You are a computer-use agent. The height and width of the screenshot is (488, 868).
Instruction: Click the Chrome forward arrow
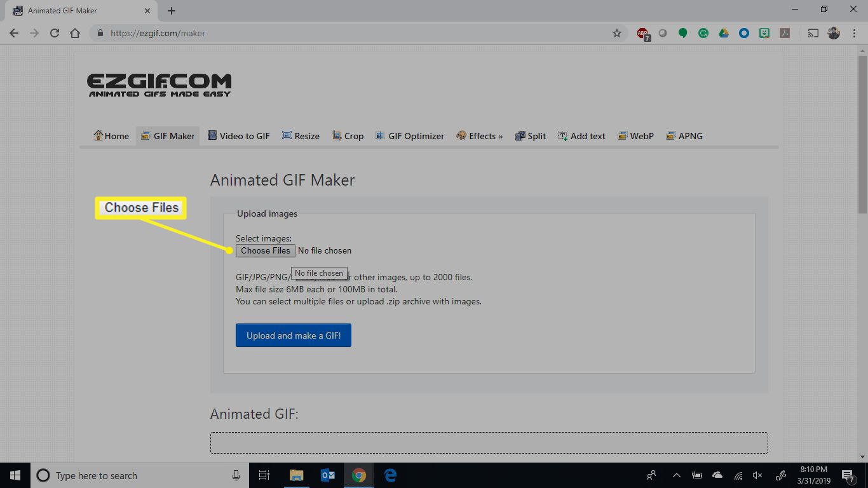point(34,33)
